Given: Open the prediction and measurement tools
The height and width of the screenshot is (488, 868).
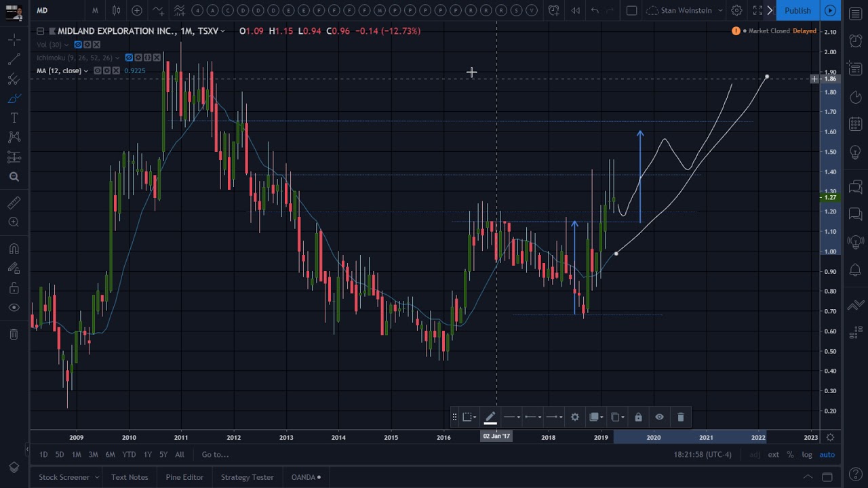Looking at the screenshot, I should [x=14, y=157].
